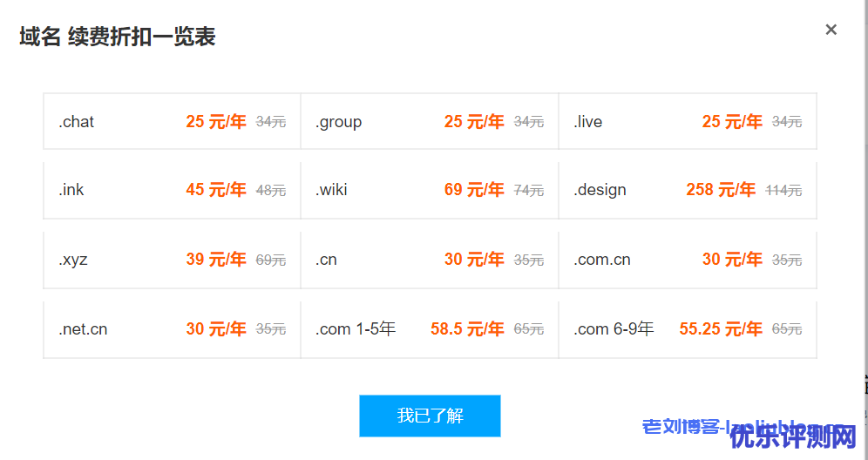Screen dimensions: 868x460
Task: Close the renewal discount dialog
Action: pyautogui.click(x=831, y=30)
